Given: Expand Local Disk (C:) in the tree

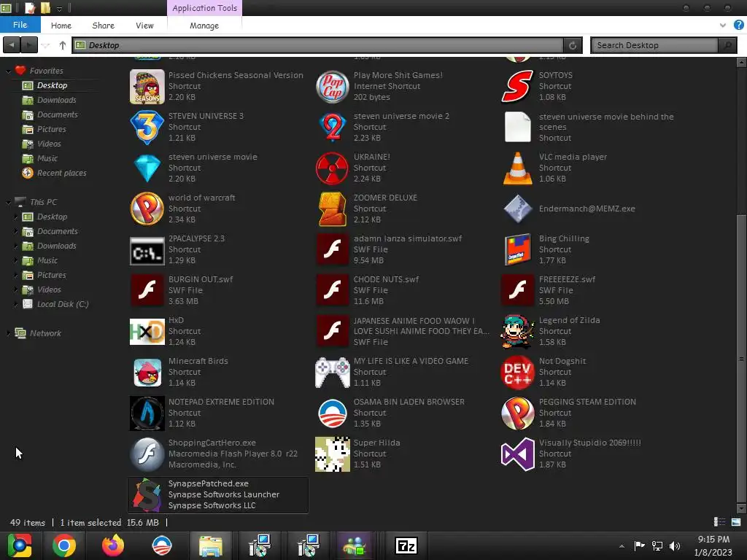Looking at the screenshot, I should (x=16, y=304).
